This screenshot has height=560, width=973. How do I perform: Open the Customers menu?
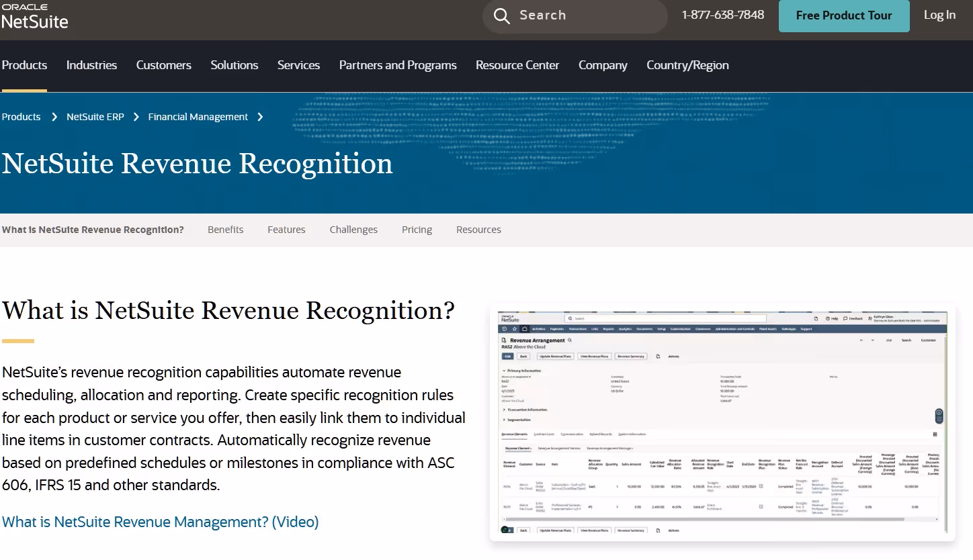click(x=164, y=65)
